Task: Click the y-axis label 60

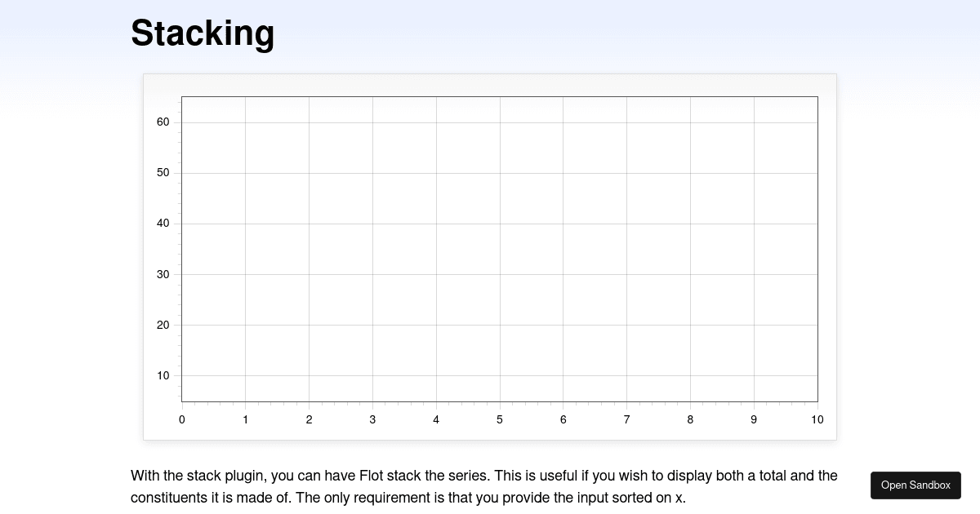Action: 163,122
